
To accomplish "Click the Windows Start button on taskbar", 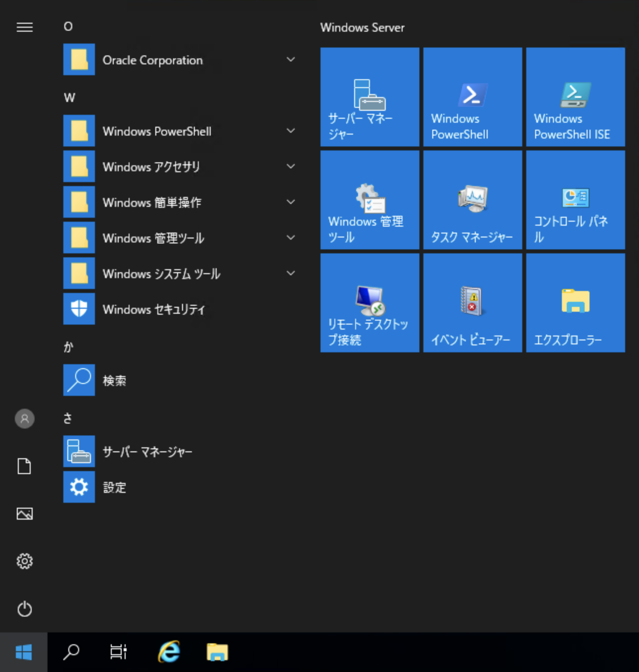I will click(x=24, y=652).
